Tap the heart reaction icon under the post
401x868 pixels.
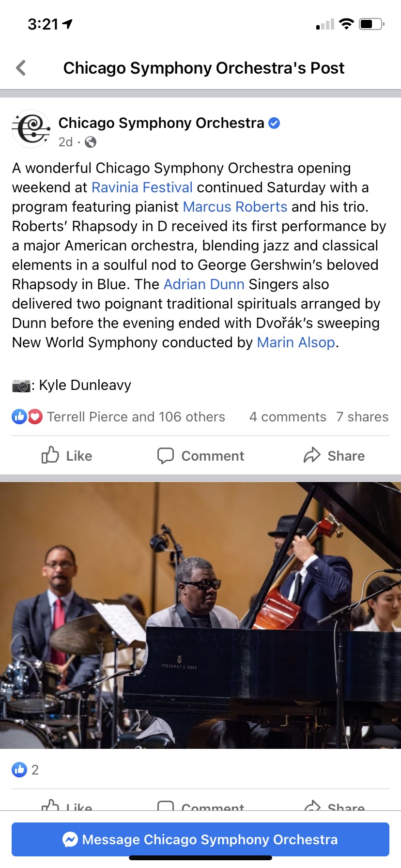35,417
